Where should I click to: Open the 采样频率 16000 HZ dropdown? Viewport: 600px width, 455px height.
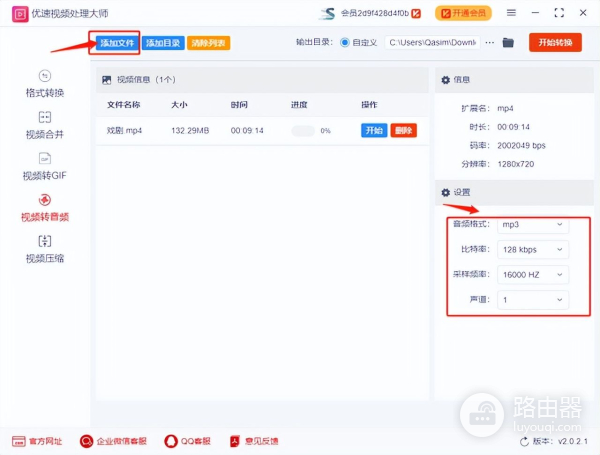pos(533,275)
